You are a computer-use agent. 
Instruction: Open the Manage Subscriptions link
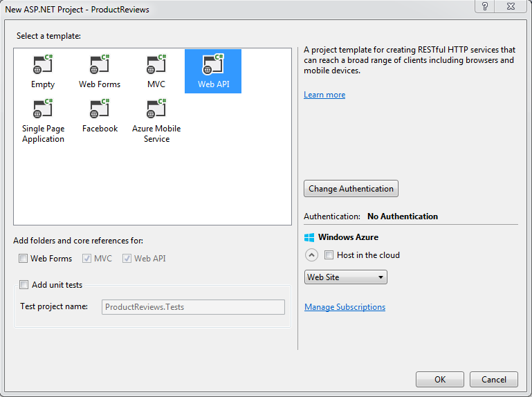tap(345, 307)
